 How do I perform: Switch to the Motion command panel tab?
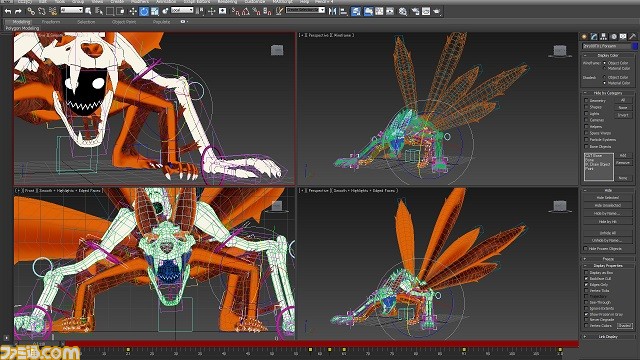pos(613,37)
